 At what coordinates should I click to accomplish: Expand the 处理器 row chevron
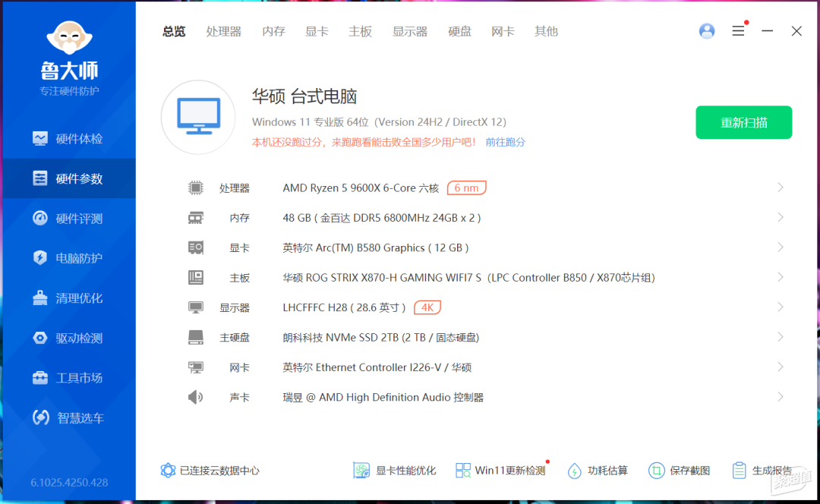[781, 187]
